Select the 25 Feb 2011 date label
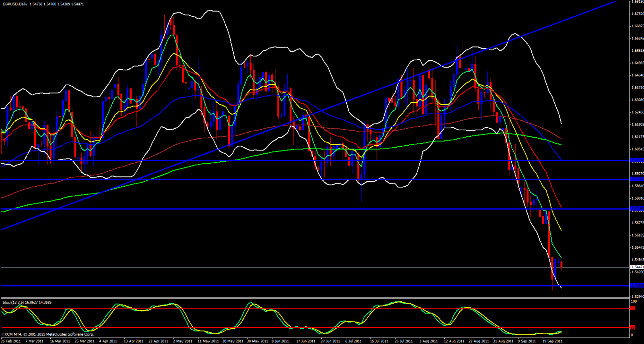The height and width of the screenshot is (344, 644). click(11, 341)
